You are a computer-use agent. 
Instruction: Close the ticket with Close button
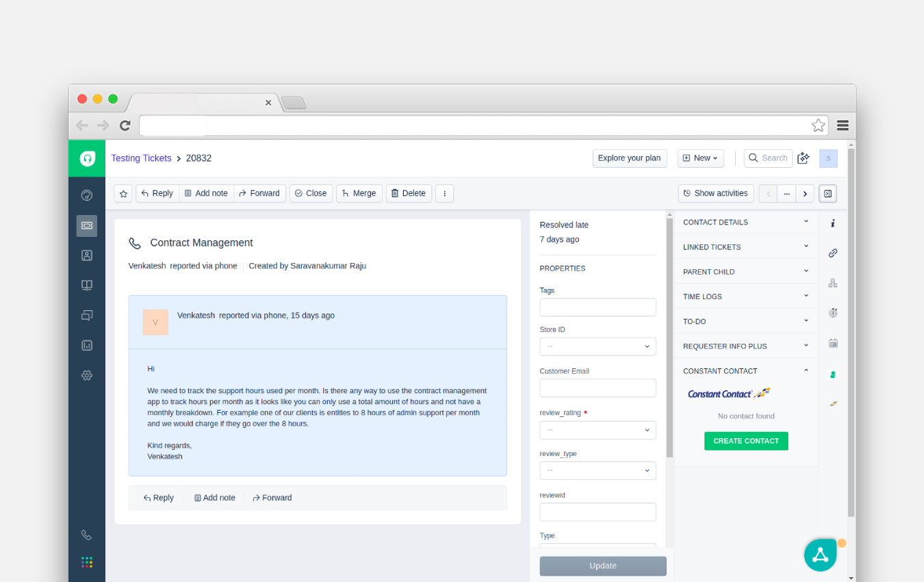311,194
